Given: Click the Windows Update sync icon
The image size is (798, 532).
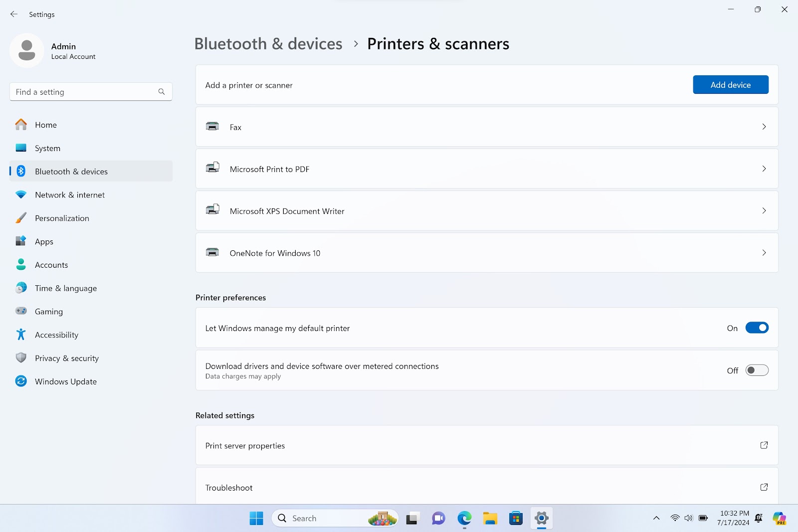Looking at the screenshot, I should (21, 381).
